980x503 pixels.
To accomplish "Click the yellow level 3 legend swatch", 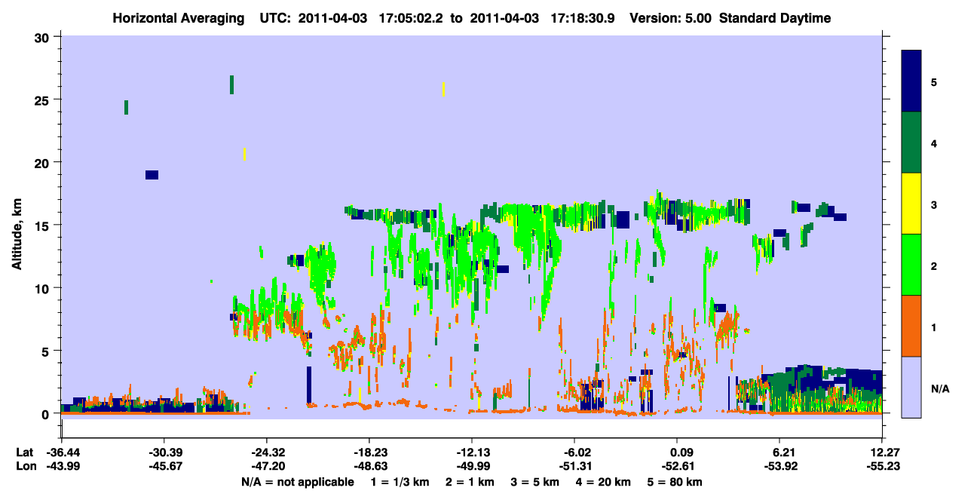I will [911, 204].
